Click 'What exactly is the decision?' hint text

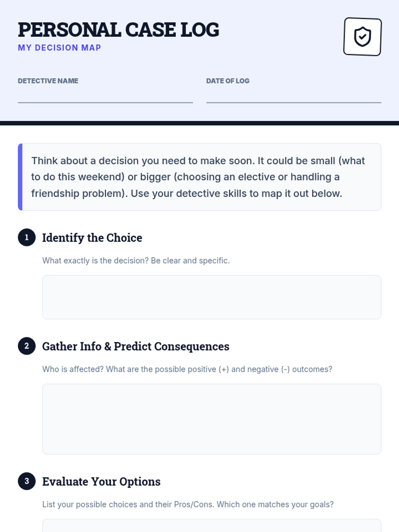(136, 261)
